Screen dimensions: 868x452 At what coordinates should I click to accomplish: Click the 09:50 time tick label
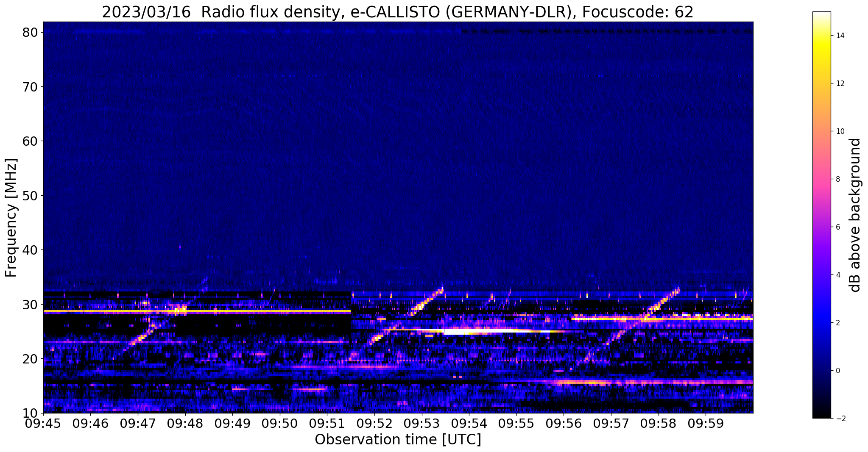click(280, 424)
